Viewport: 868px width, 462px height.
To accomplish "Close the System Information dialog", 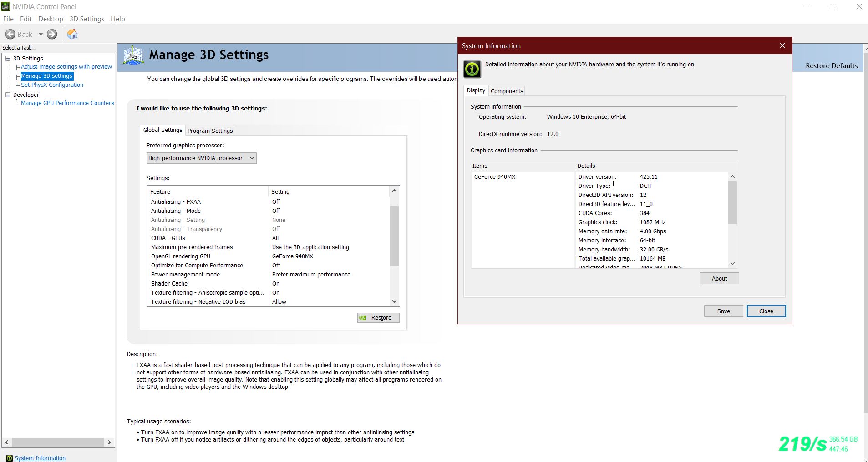I will (782, 45).
